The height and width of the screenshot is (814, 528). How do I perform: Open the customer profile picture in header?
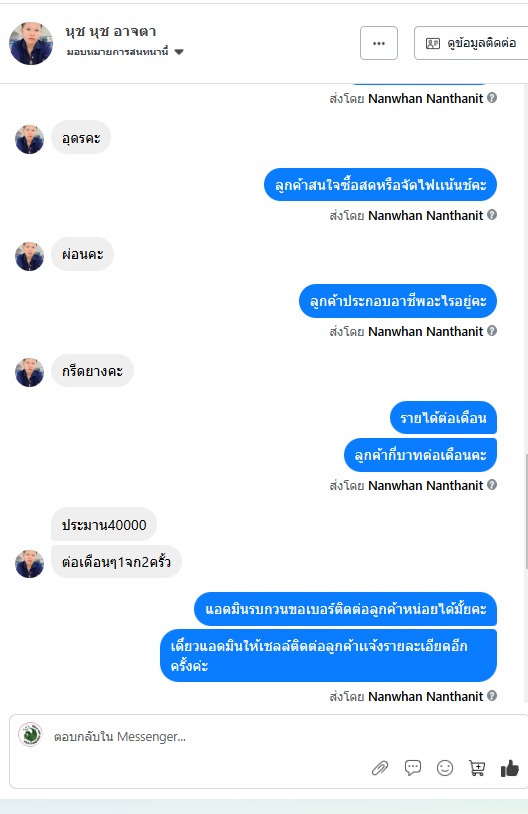coord(31,44)
